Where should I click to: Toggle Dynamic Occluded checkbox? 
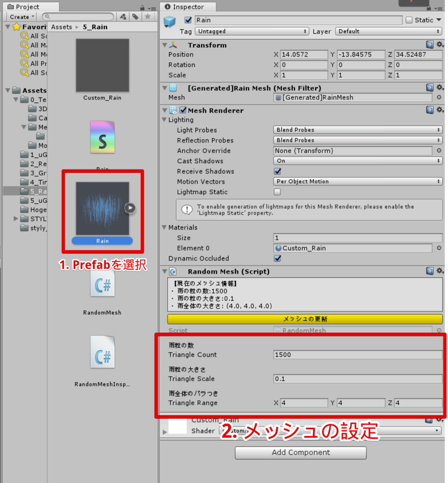(277, 258)
